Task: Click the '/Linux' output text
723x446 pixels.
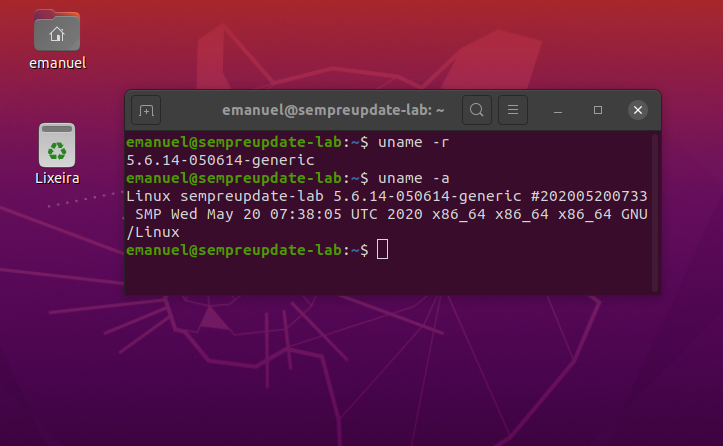Action: coord(153,232)
